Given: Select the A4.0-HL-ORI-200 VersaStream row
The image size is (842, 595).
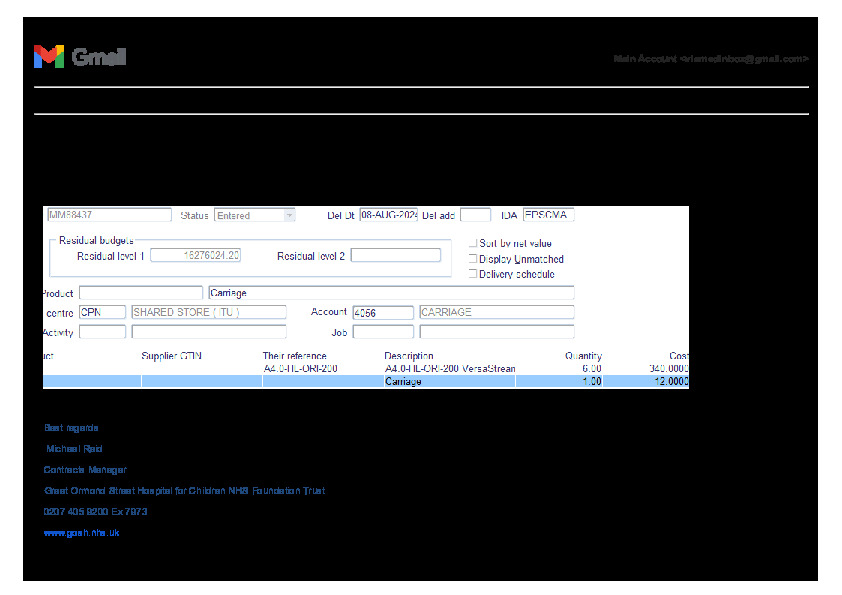Looking at the screenshot, I should [365, 369].
